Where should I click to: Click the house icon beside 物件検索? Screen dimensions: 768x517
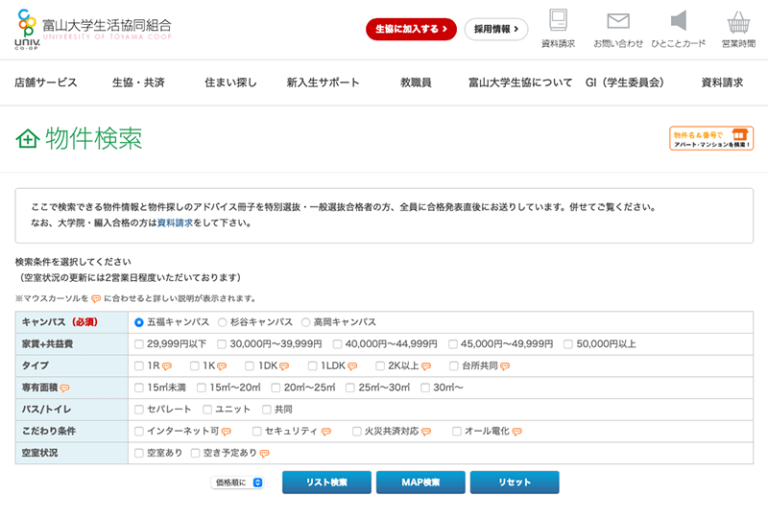click(27, 139)
